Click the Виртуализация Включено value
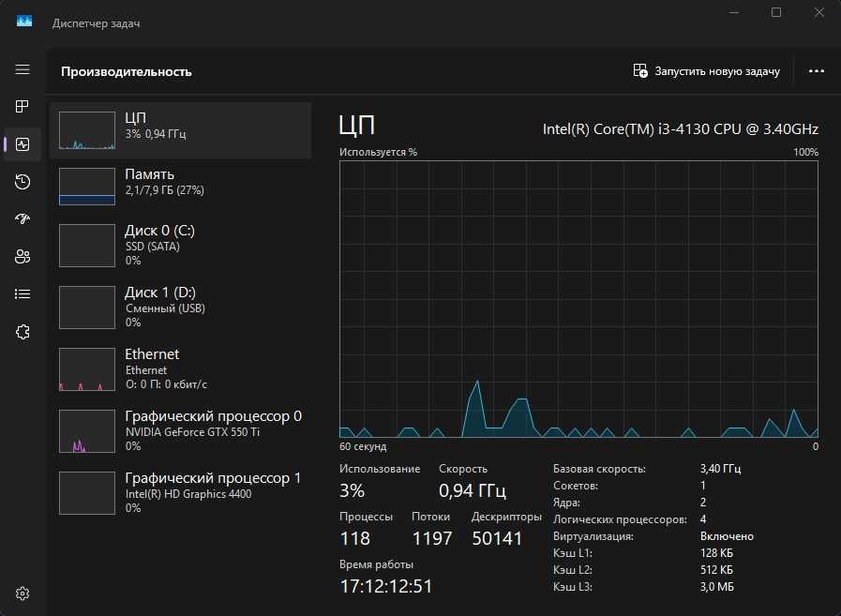Viewport: 841px width, 616px height. pos(727,536)
